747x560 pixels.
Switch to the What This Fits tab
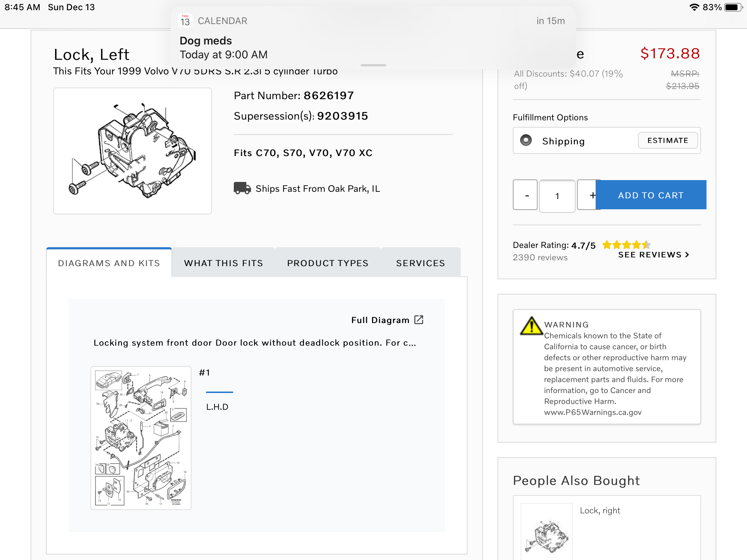pos(223,263)
